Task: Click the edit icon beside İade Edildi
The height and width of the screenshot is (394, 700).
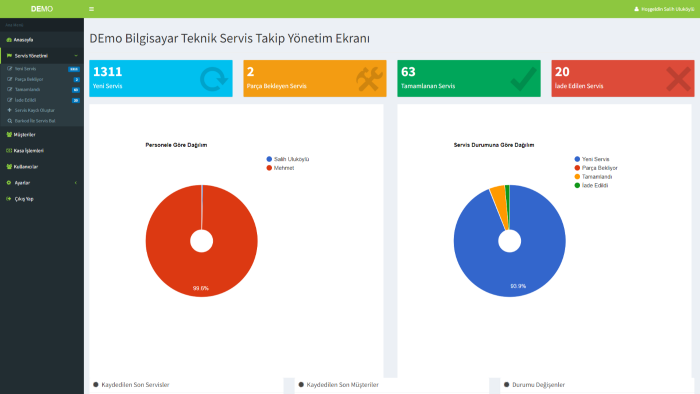Action: click(x=9, y=100)
